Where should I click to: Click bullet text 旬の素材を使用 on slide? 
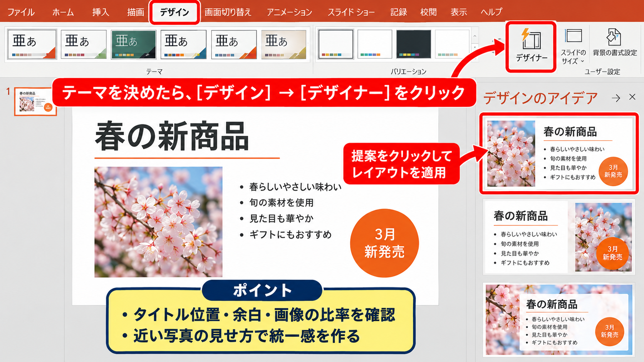coord(281,203)
